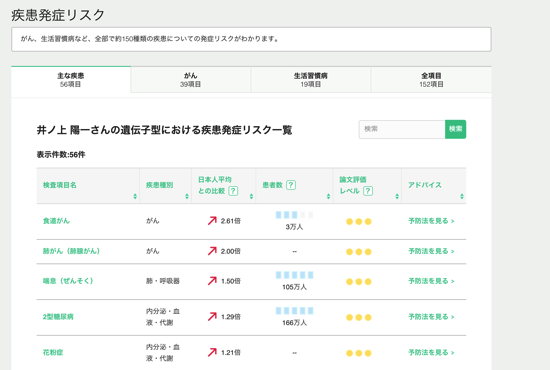Open help icon for 患者数 column
The width and height of the screenshot is (550, 370).
291,185
